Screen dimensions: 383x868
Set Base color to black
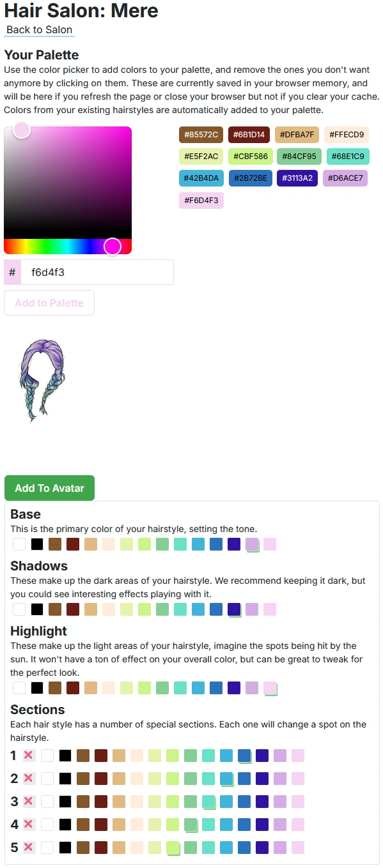[x=37, y=544]
